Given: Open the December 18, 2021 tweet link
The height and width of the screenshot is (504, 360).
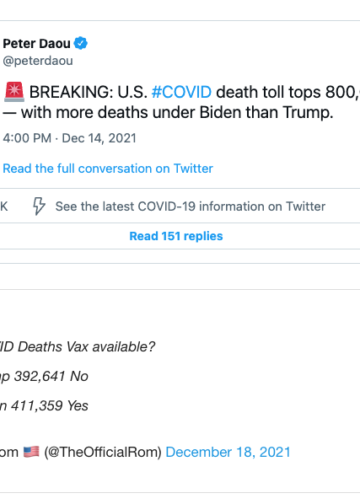Looking at the screenshot, I should [x=228, y=452].
